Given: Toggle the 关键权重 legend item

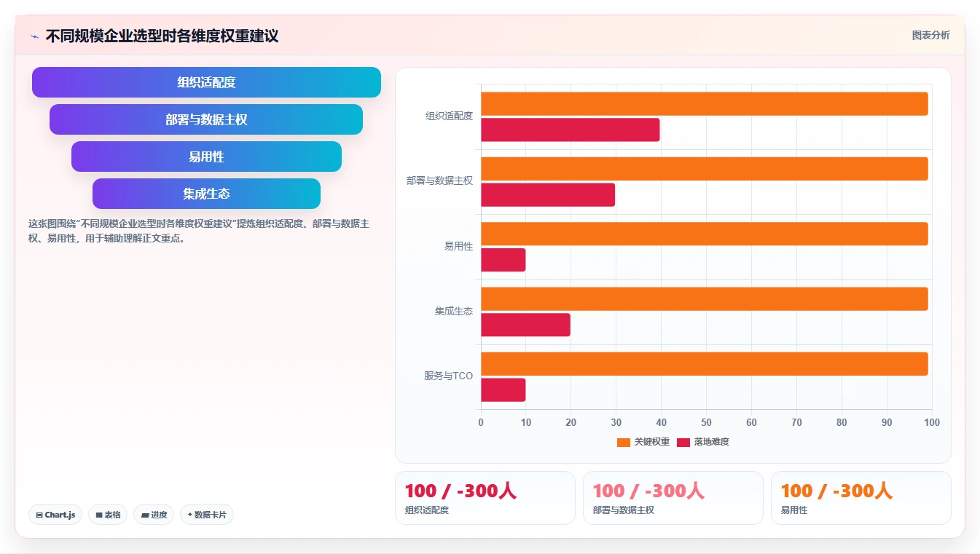Looking at the screenshot, I should point(643,442).
